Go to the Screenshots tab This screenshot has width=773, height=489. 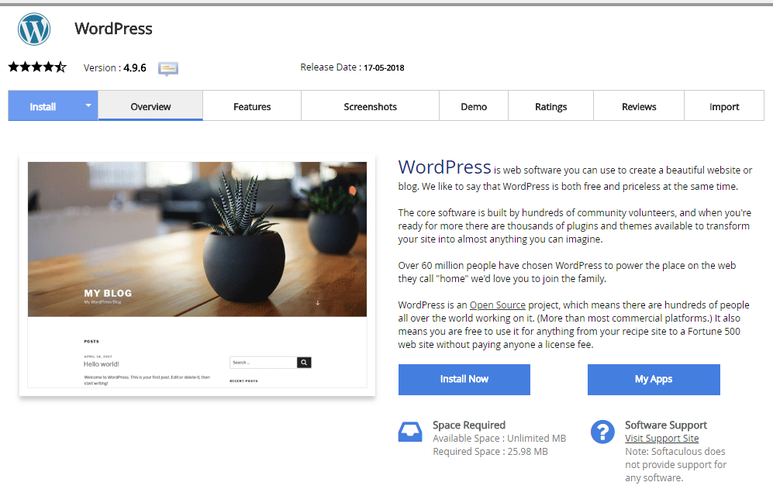click(370, 106)
